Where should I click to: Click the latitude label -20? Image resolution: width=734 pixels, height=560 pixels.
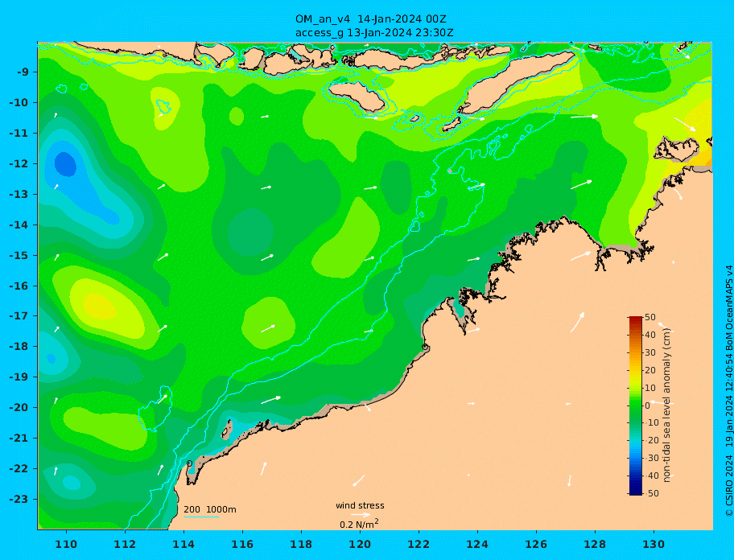[x=19, y=407]
